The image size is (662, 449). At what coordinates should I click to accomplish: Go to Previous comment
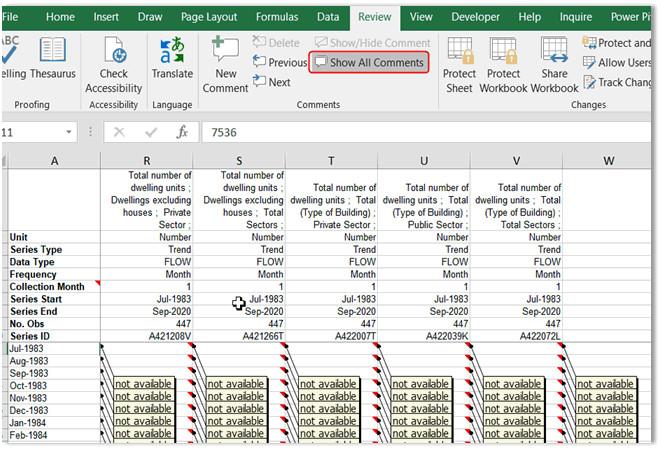[x=279, y=62]
